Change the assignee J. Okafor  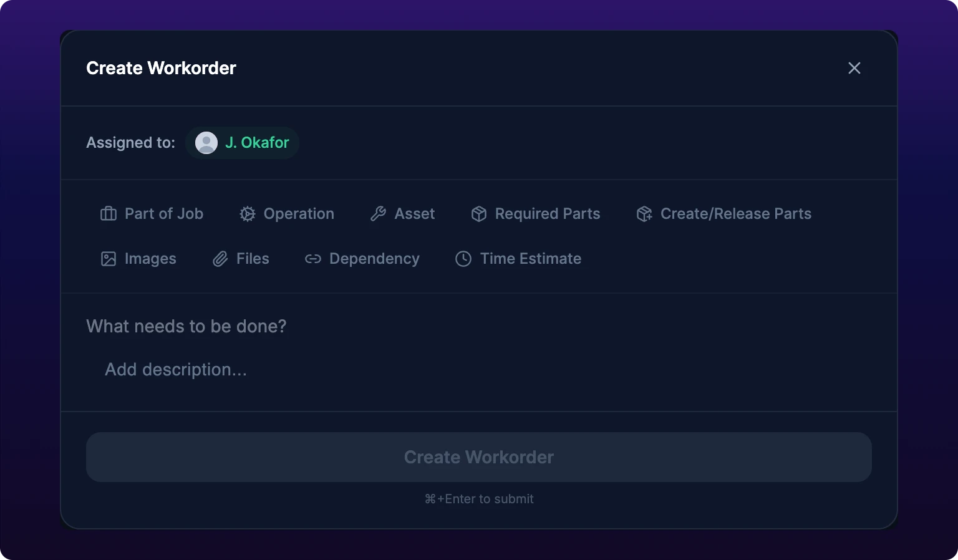[x=242, y=143]
